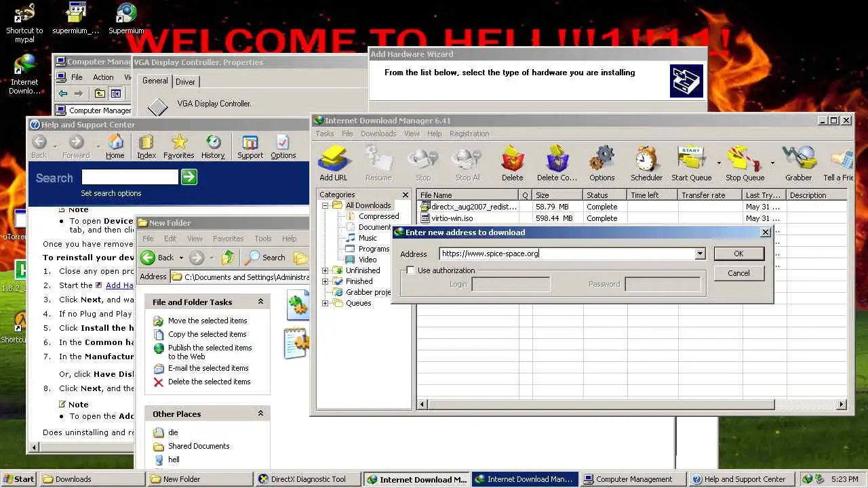Open the Address dropdown in download dialog
Screen dimensions: 868x488
pyautogui.click(x=700, y=254)
